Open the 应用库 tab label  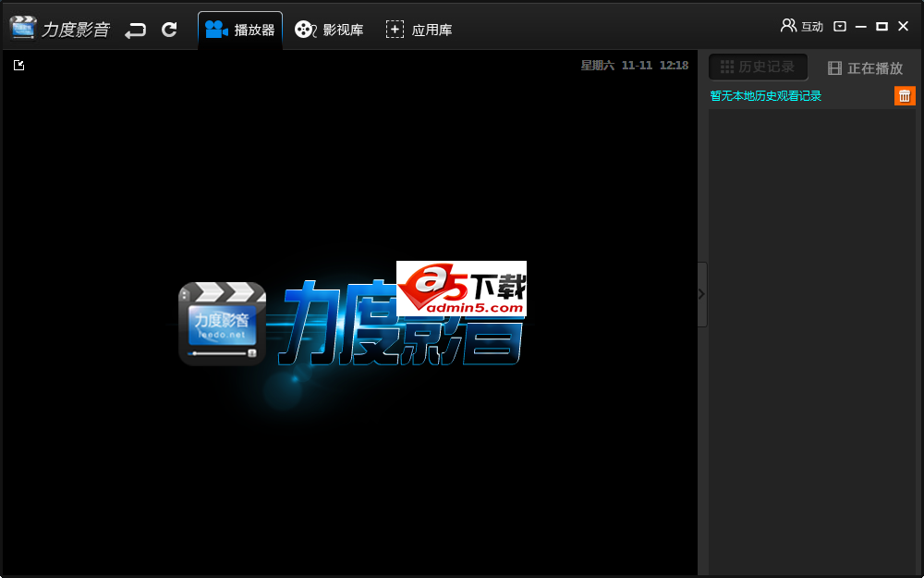[432, 30]
